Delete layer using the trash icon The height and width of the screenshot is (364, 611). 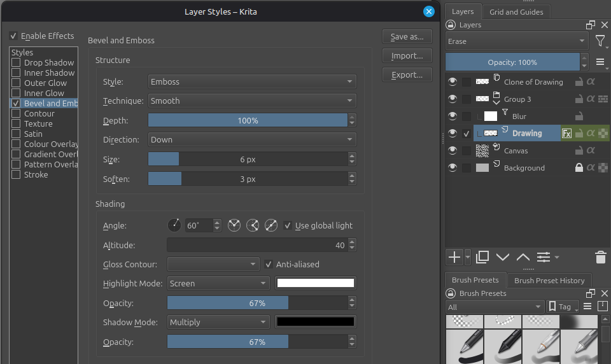point(600,257)
